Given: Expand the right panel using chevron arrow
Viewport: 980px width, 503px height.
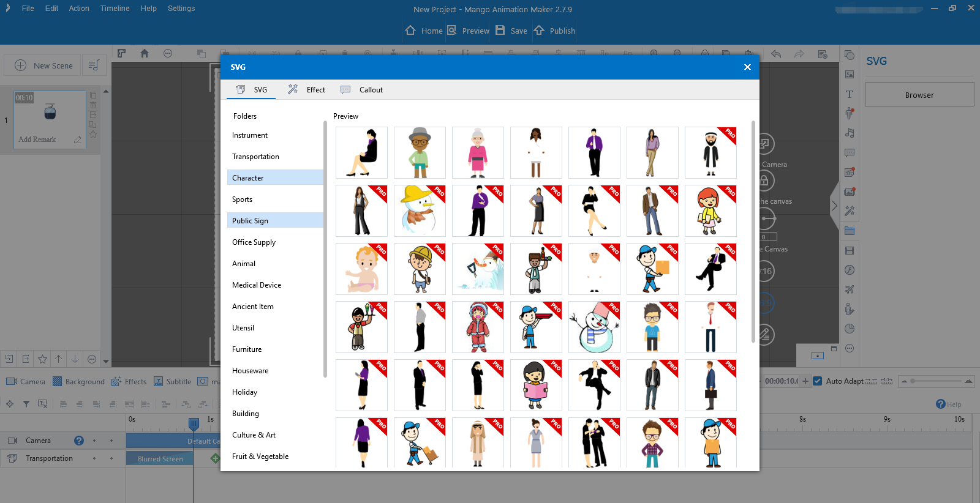Looking at the screenshot, I should pos(834,206).
